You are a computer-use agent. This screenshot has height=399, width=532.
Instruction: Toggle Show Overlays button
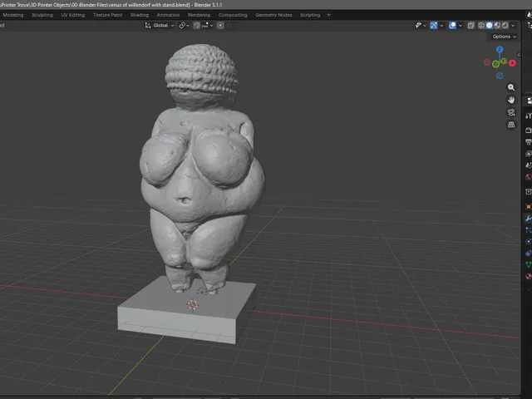point(452,26)
